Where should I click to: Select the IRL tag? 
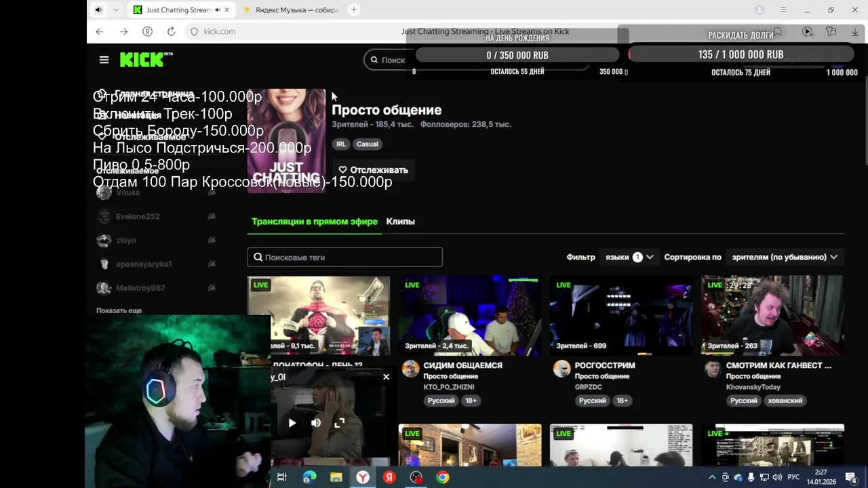coord(341,144)
